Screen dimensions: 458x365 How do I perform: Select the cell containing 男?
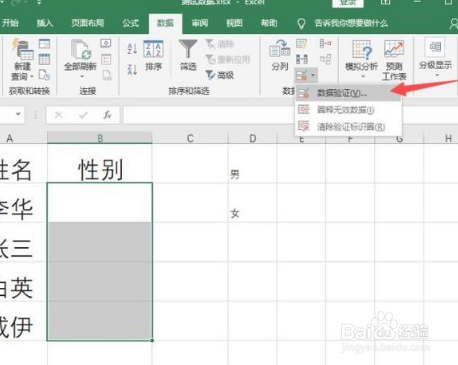[x=253, y=163]
